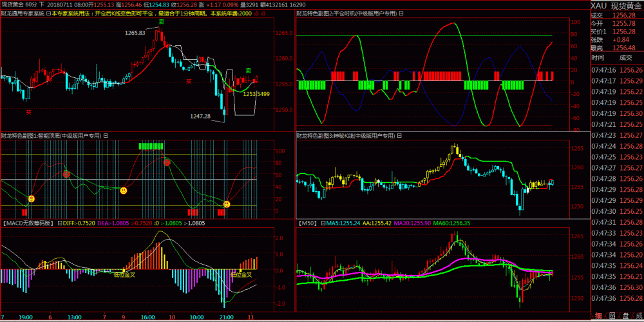Click the XAU 现货黄金 quote panel title
644x322 pixels.
point(618,5)
